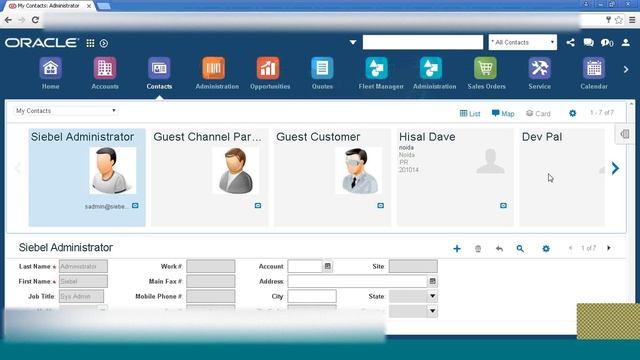Open the user profile icon in header
This screenshot has width=640, height=360.
[625, 42]
